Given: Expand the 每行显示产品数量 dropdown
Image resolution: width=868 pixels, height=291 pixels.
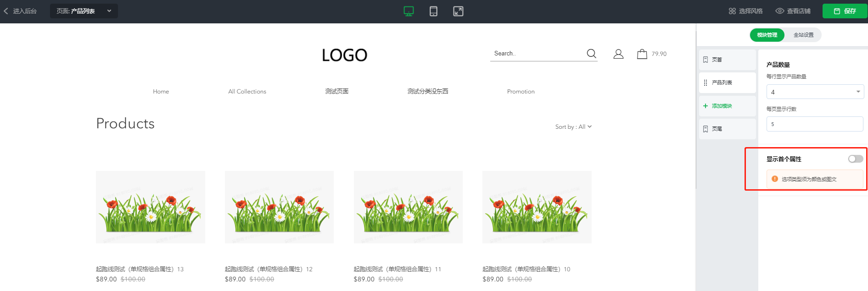Looking at the screenshot, I should click(815, 92).
